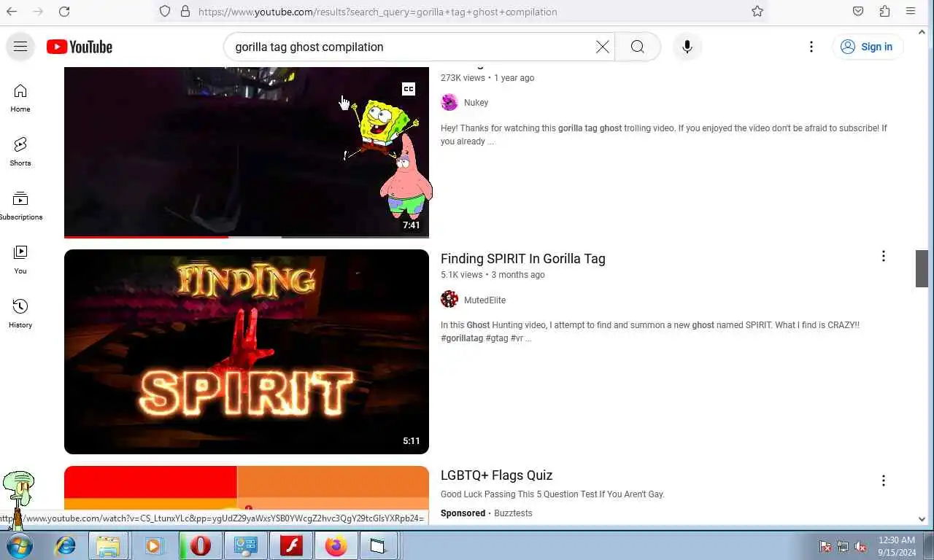
Task: Reload the page with the refresh icon
Action: click(64, 12)
